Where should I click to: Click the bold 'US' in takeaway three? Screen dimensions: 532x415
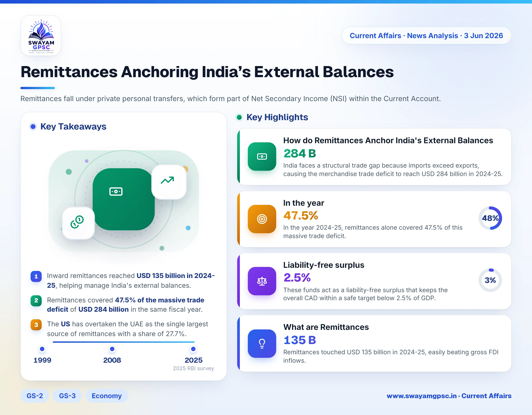point(65,324)
